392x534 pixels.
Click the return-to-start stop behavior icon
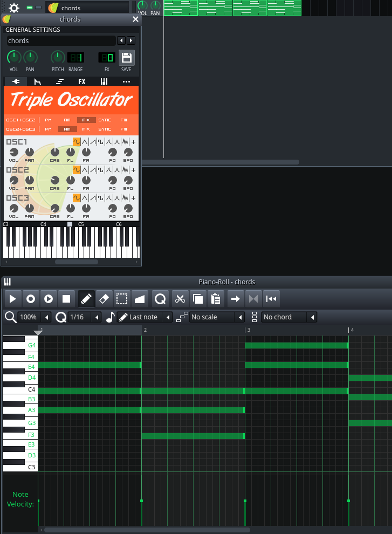(271, 299)
